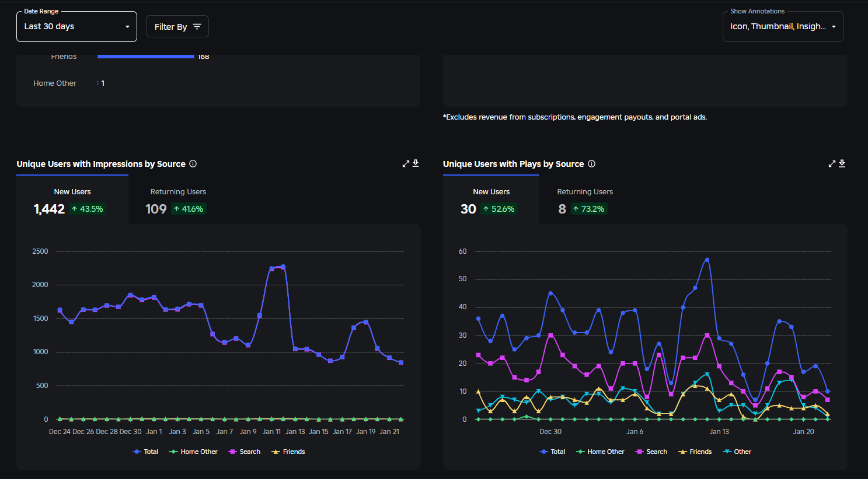Screen dimensions: 868x479
Task: Click the Jan 21 label on Impressions chart axis
Action: click(389, 432)
